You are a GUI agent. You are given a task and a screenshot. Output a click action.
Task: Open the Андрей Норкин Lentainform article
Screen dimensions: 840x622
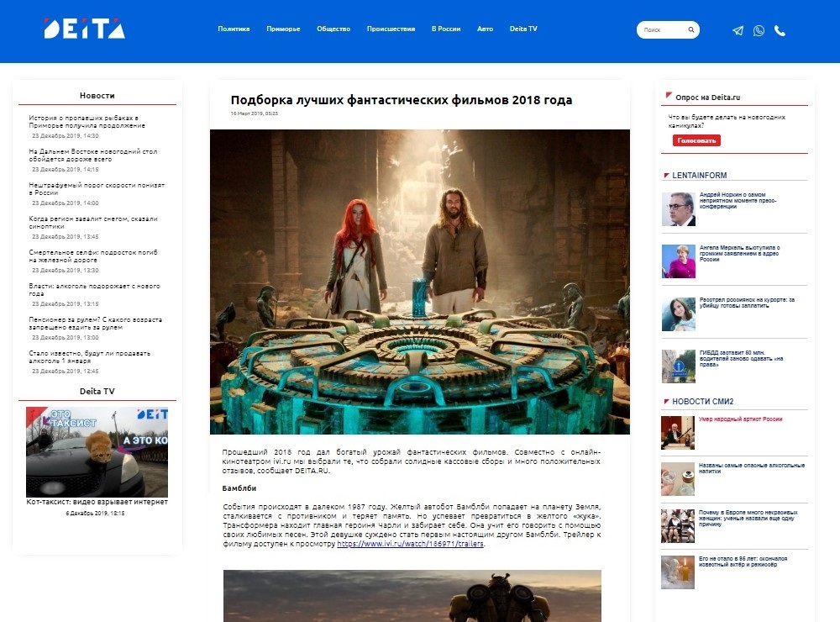tap(738, 201)
